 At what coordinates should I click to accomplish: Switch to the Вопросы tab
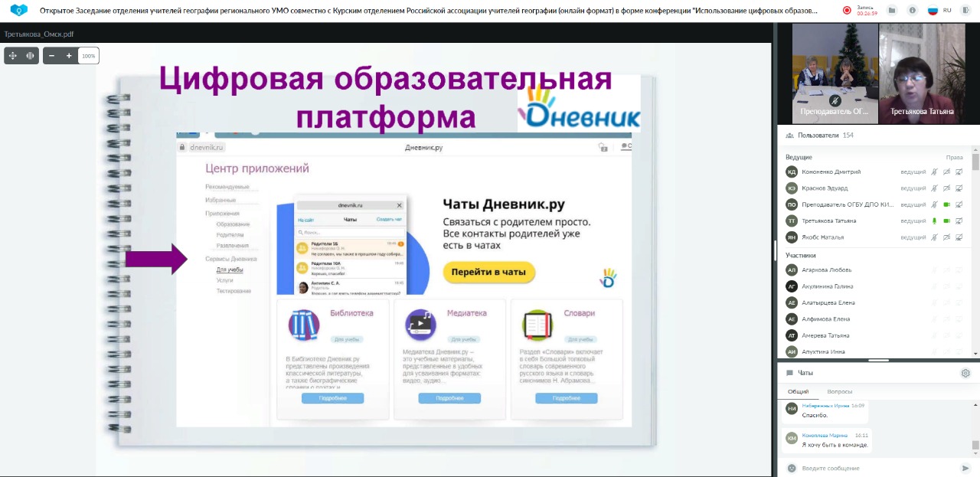(x=840, y=391)
